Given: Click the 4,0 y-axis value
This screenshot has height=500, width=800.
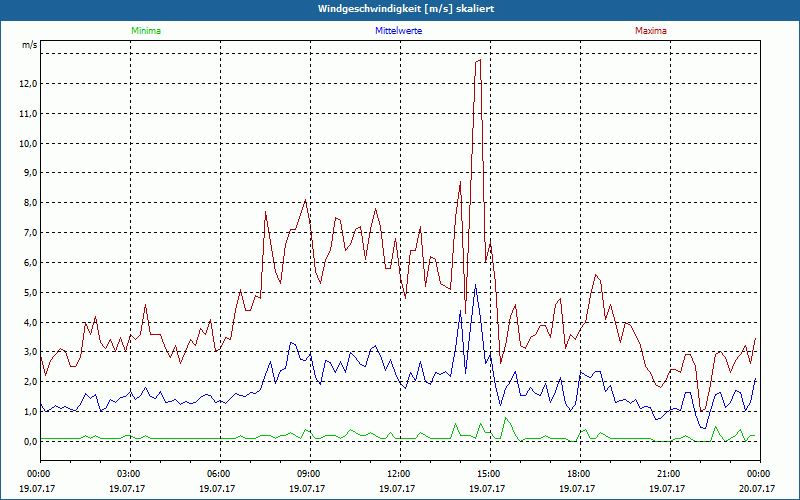Looking at the screenshot, I should tap(30, 322).
